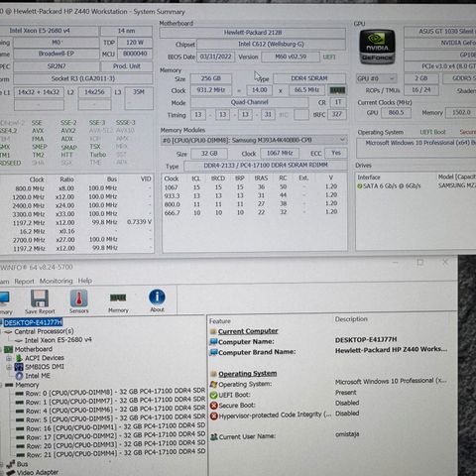Open the memory module selector dropdown
Viewport: 476px width, 476px height.
[x=342, y=140]
